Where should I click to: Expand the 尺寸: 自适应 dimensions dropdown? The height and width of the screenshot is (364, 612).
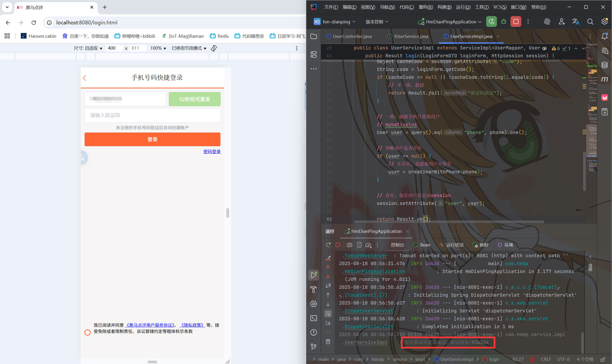pos(88,48)
